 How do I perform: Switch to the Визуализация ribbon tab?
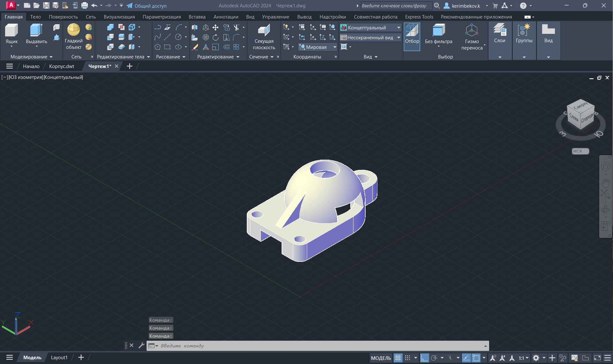pyautogui.click(x=119, y=17)
